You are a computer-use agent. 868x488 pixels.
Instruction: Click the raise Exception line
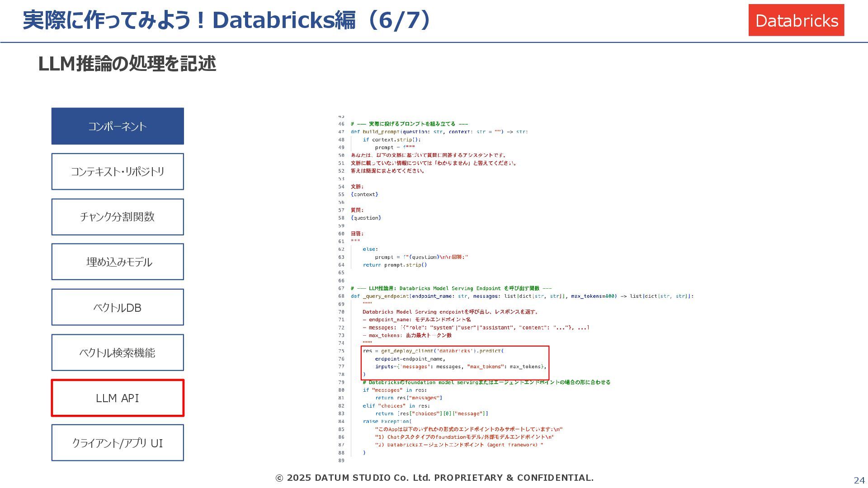387,422
